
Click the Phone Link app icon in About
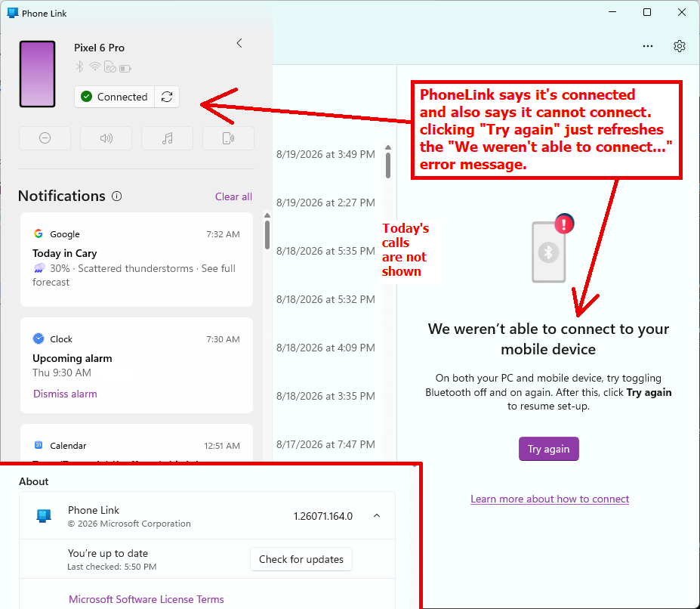(44, 515)
